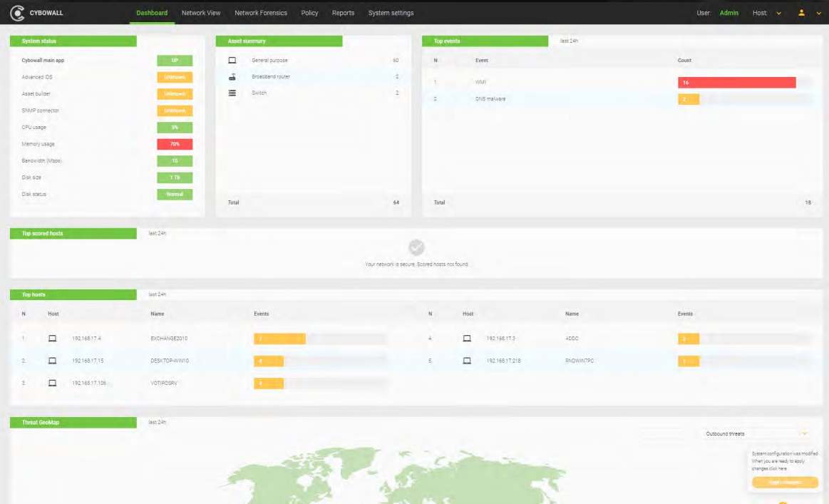Viewport: 829px width, 504px height.
Task: Click the 5% CPU usage indicator
Action: [x=175, y=128]
